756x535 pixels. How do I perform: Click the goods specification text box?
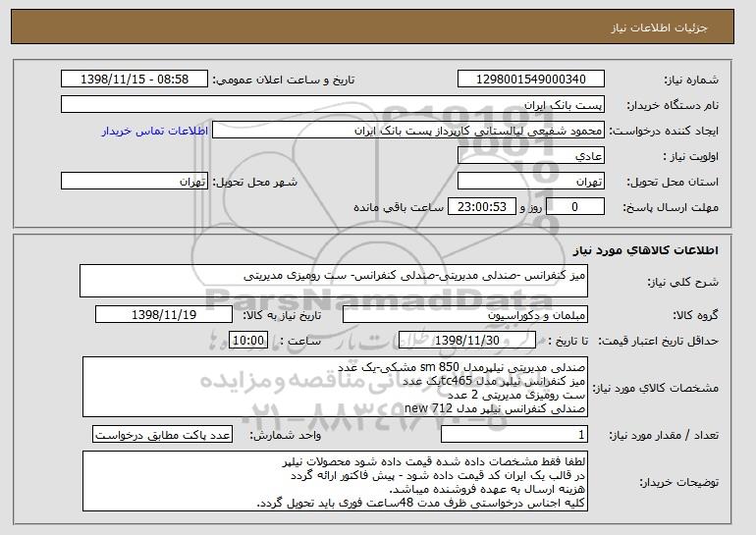pos(335,387)
